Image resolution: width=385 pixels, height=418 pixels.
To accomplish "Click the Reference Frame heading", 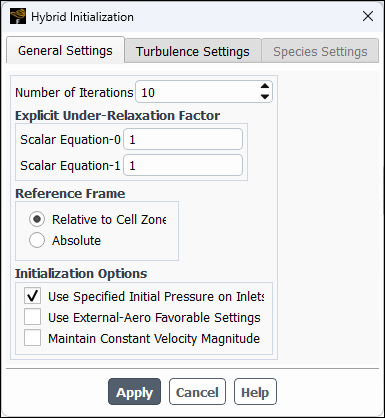I will pos(70,194).
